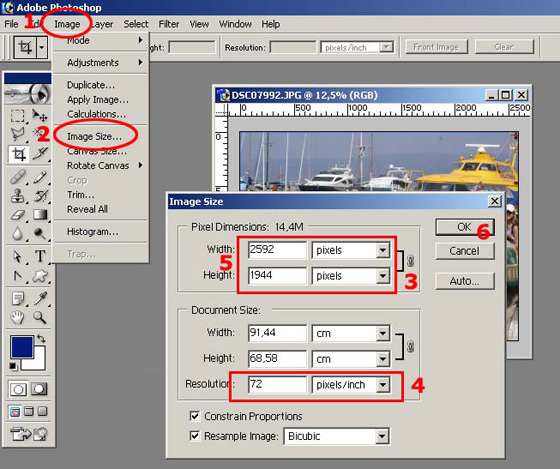The width and height of the screenshot is (560, 469).
Task: Open the View menu
Action: click(199, 24)
